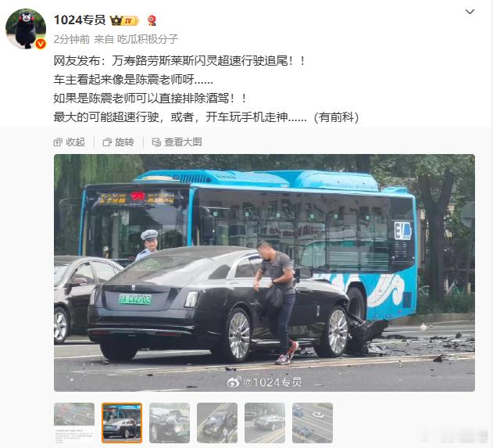Click the crown level IV badge
This screenshot has height=448, width=493.
[x=124, y=21]
